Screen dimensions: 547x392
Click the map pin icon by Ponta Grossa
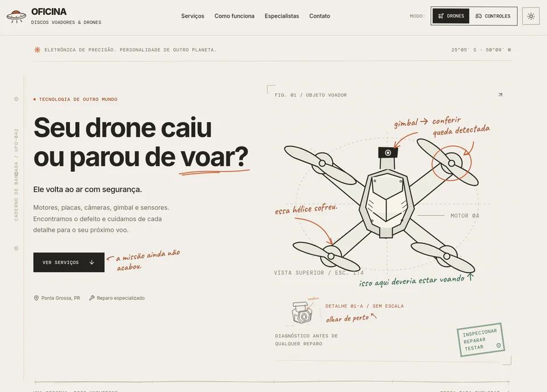(x=36, y=298)
